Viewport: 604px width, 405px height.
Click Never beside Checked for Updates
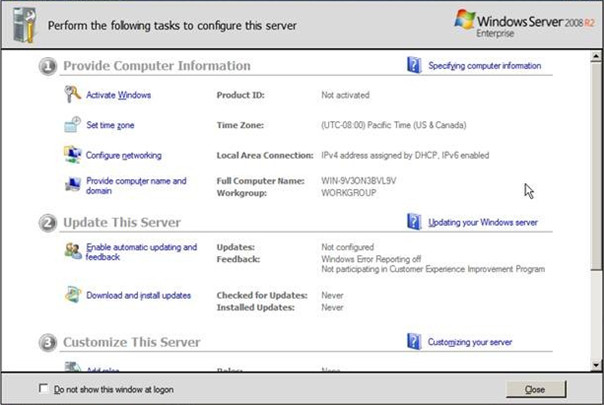(332, 295)
